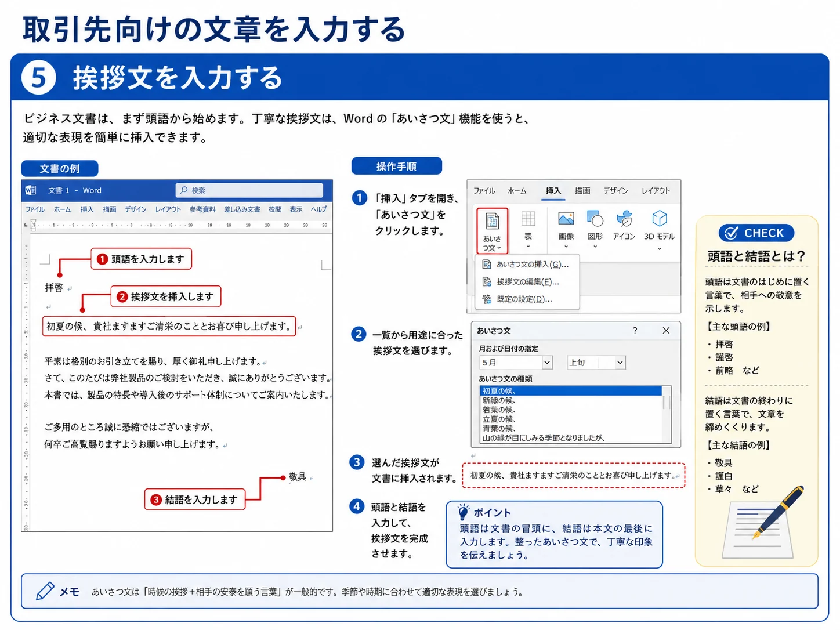Select 初夏の候、 in greeting list
This screenshot has height=630, width=840.
(x=571, y=391)
